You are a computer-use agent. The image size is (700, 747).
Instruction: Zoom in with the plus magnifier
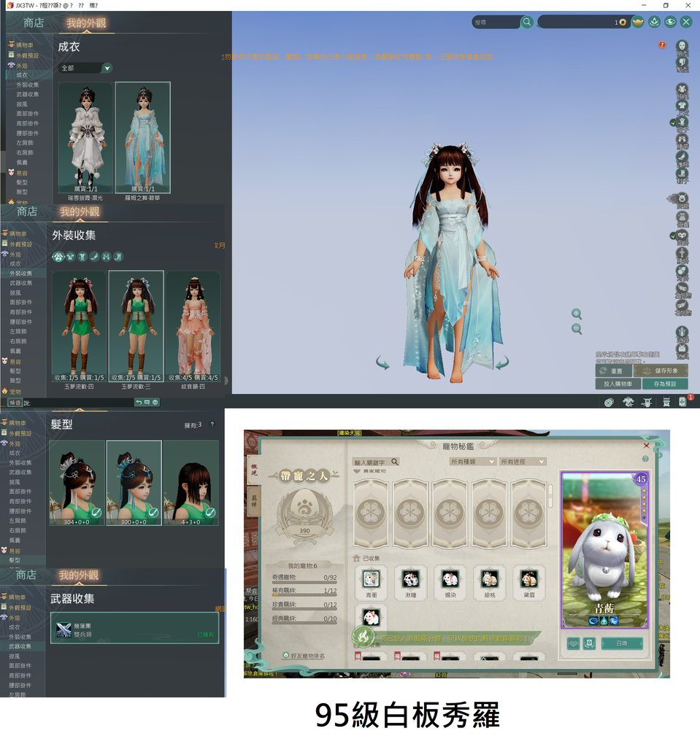coord(577,314)
